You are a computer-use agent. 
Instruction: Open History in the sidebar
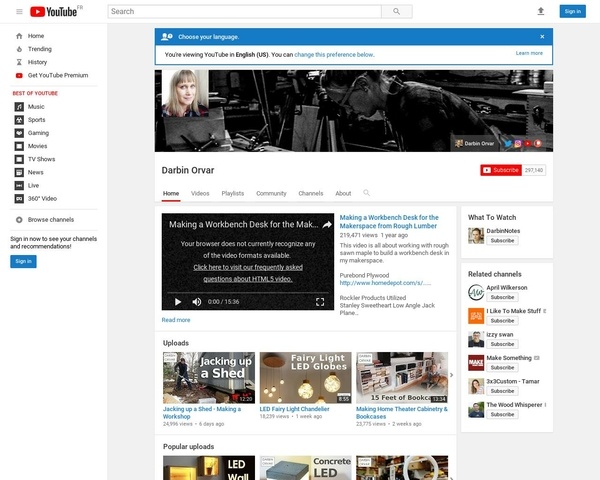(x=37, y=62)
